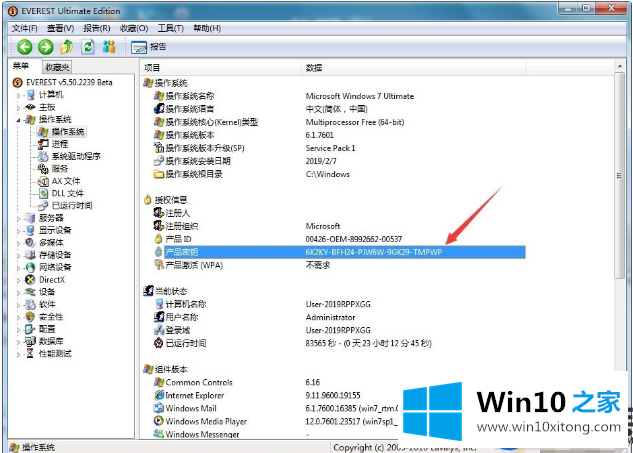Click the 显示设备 display icon in tree
This screenshot has height=453, width=633.
click(x=30, y=230)
